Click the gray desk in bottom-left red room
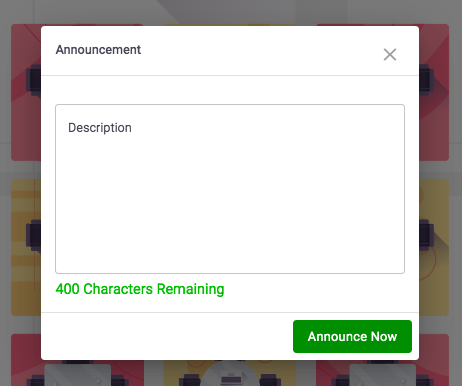This screenshot has height=386, width=462. coord(78,375)
